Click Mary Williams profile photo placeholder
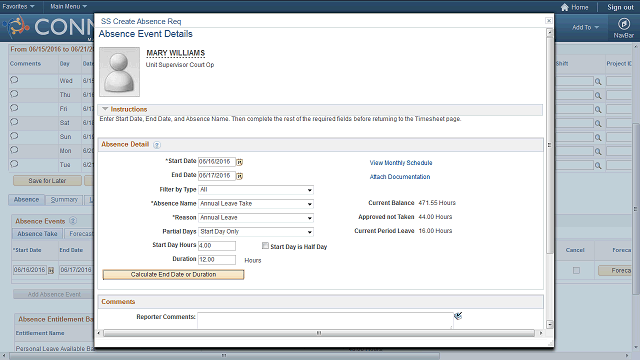The image size is (640, 360). point(120,72)
